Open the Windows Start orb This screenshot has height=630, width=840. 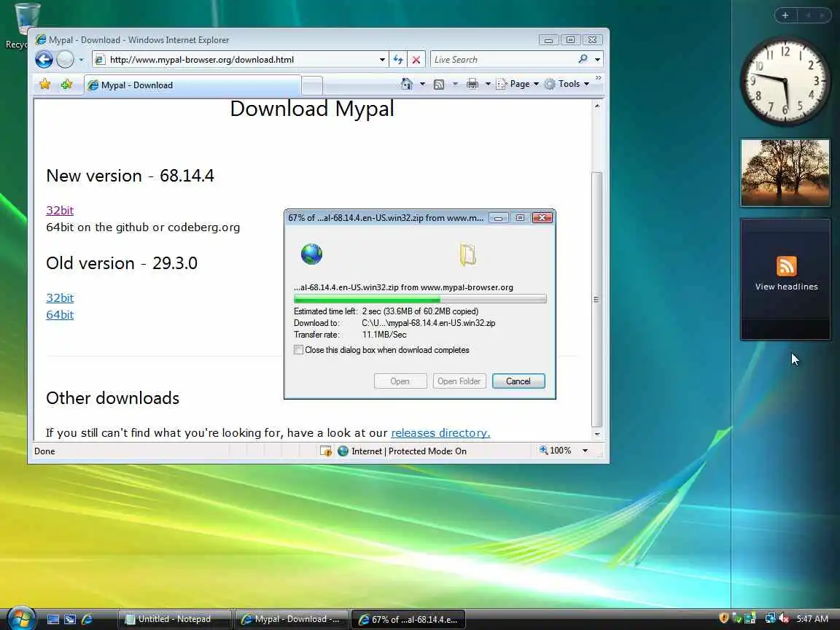pyautogui.click(x=20, y=619)
